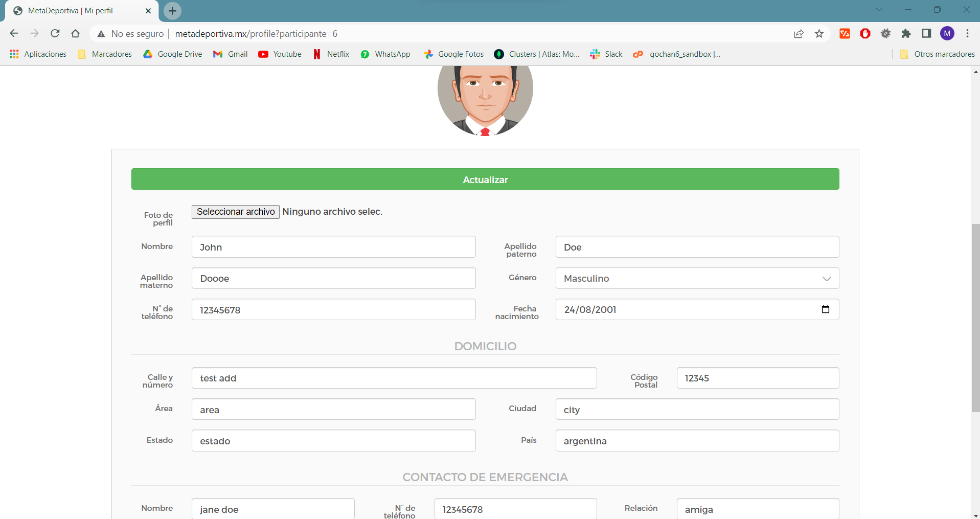The image size is (980, 519).
Task: Edit País field containing argentina
Action: 697,441
